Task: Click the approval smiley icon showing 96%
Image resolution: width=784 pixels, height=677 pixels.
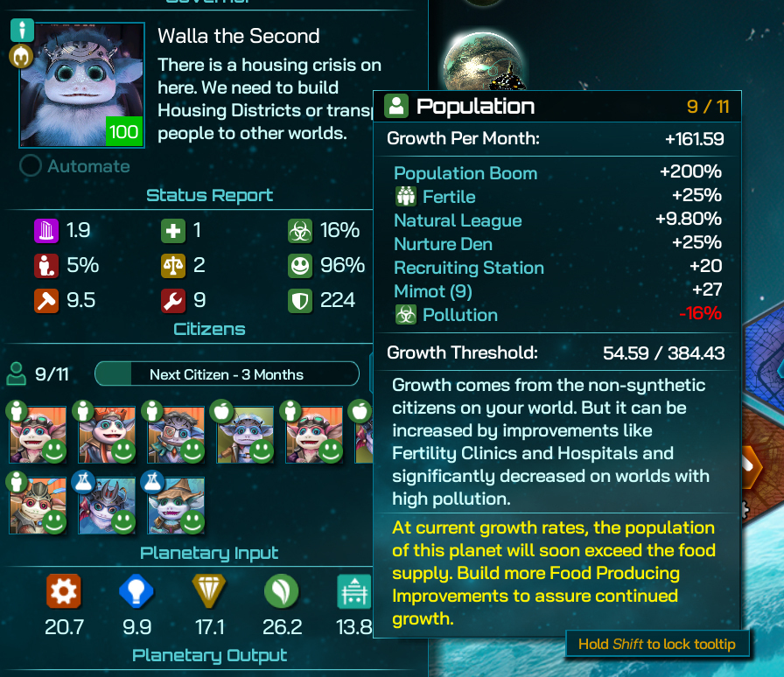Action: [x=300, y=266]
